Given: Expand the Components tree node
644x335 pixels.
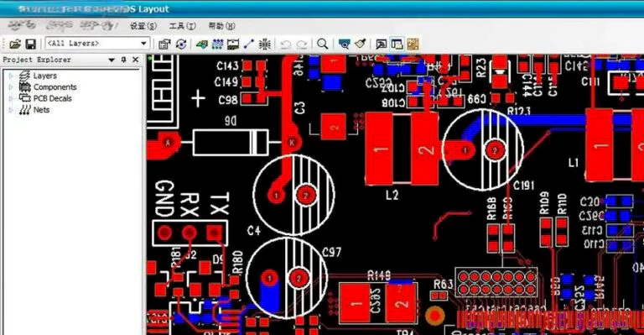Looking at the screenshot, I should tap(11, 87).
